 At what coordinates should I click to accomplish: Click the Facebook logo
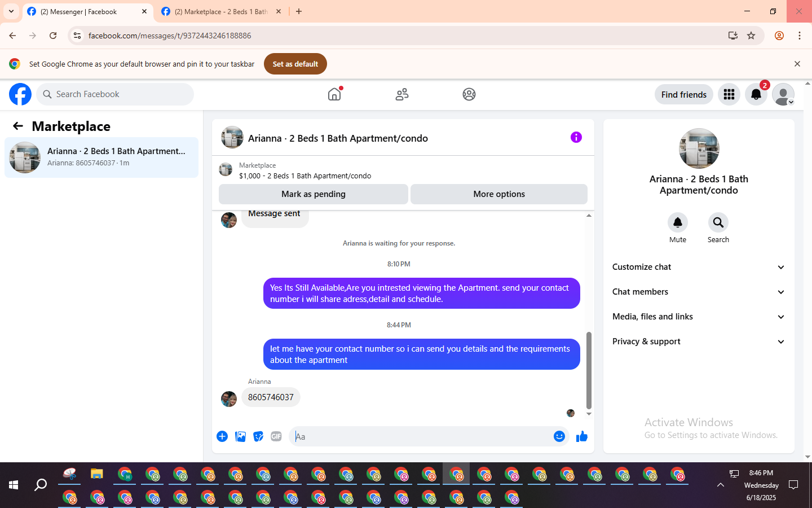pos(20,94)
